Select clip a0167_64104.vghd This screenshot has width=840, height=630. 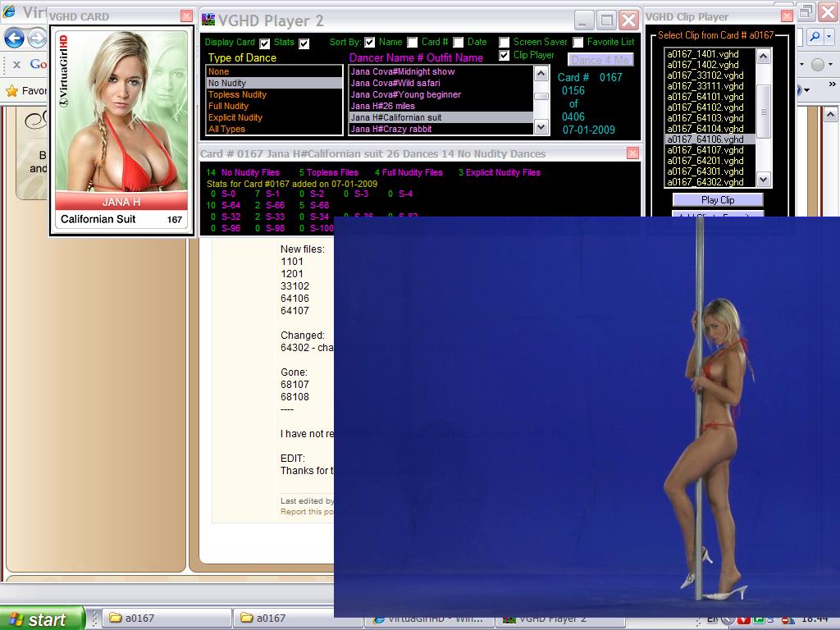[710, 129]
